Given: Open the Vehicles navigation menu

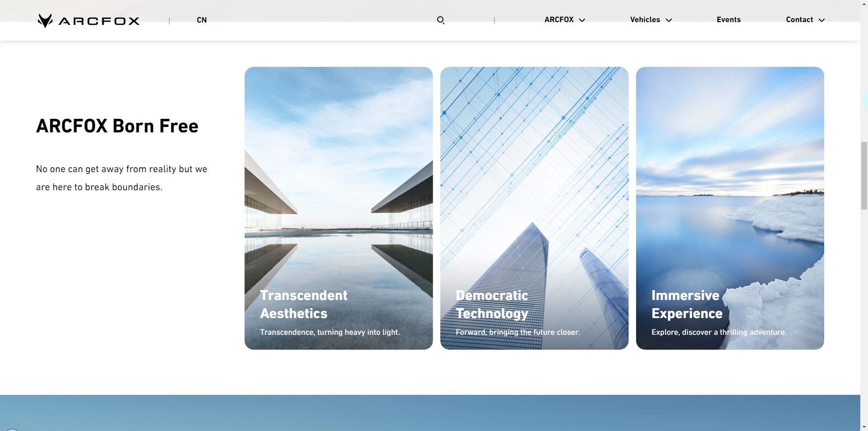Looking at the screenshot, I should pyautogui.click(x=645, y=20).
